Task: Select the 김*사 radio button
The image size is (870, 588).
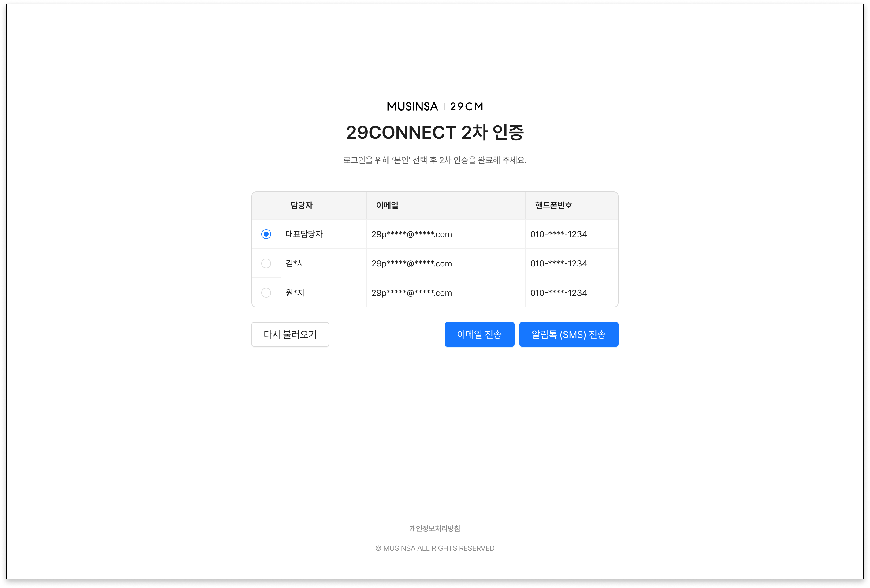Action: pos(266,263)
